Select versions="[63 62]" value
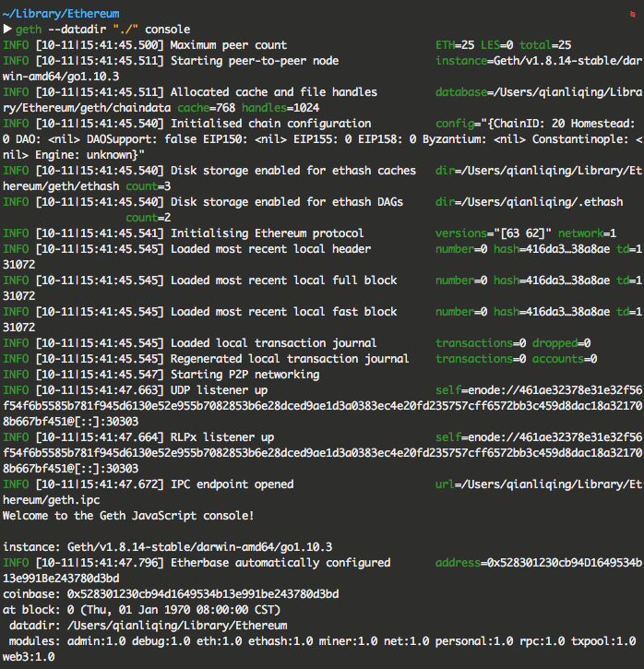This screenshot has height=669, width=644. click(x=494, y=233)
